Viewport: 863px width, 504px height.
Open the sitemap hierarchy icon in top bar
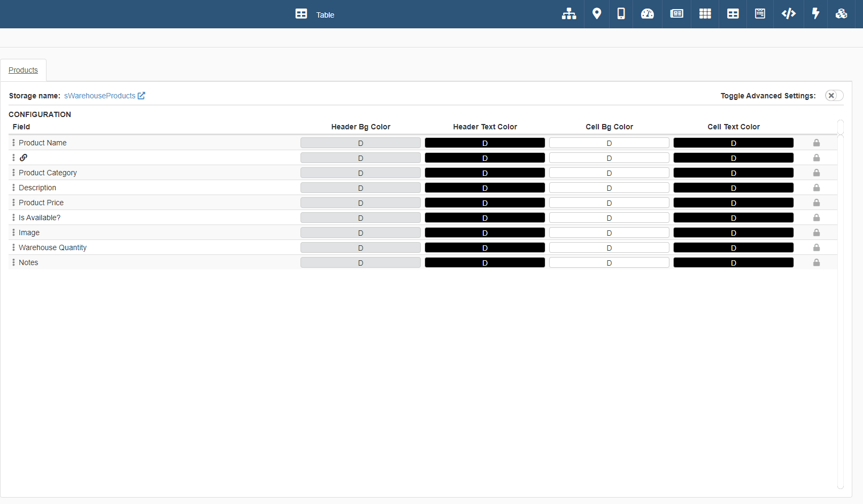point(569,14)
